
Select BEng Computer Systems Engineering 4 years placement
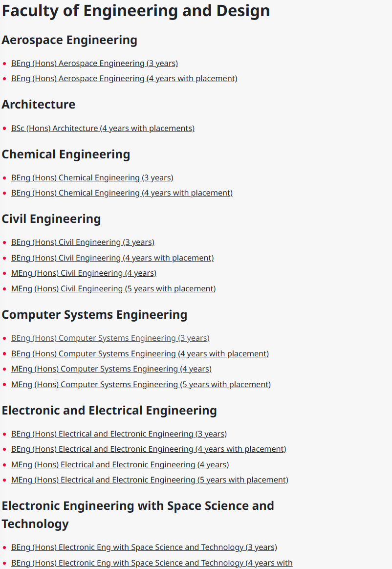(x=140, y=354)
